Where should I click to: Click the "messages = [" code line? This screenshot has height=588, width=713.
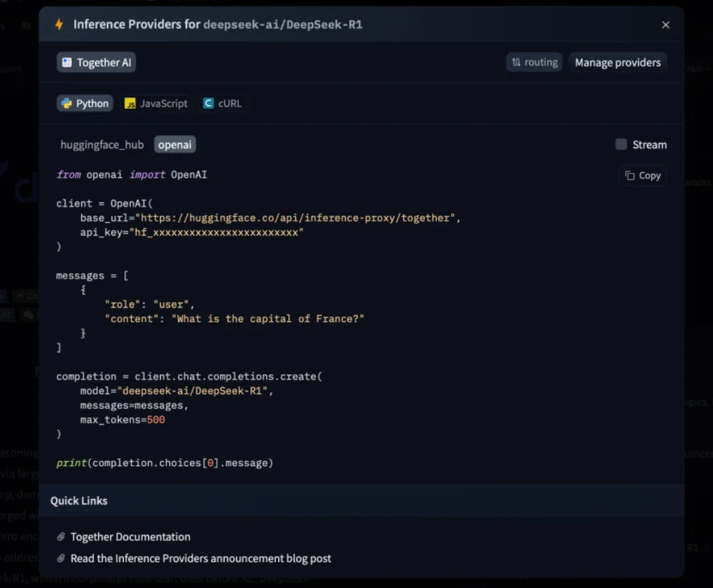(93, 275)
